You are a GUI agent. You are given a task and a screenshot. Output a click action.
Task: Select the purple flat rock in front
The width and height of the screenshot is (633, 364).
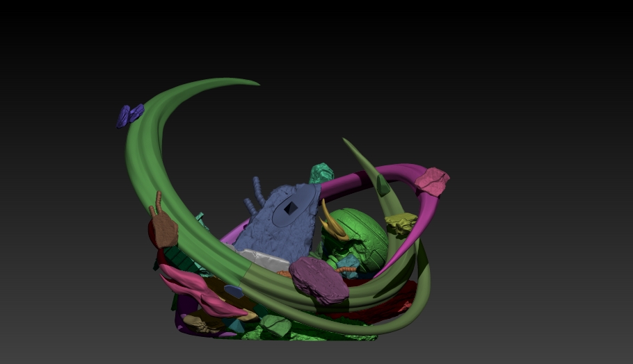pos(319,281)
